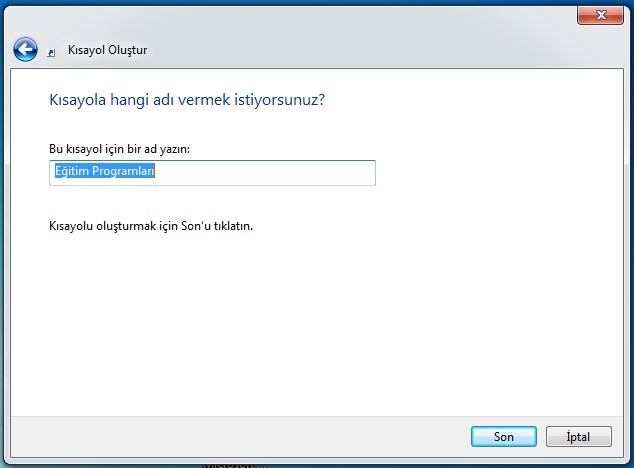Click the label "Bu kısayol için bir ad yazın:"
The height and width of the screenshot is (468, 634).
[119, 148]
